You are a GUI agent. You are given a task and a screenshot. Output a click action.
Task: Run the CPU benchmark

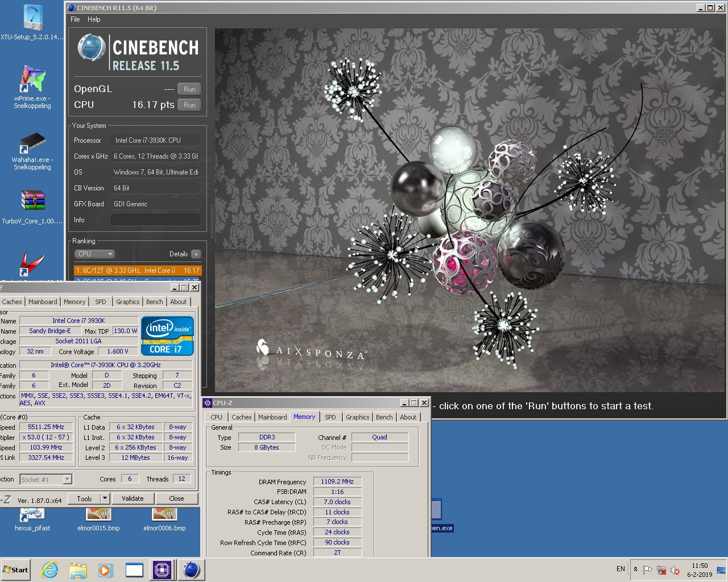189,105
